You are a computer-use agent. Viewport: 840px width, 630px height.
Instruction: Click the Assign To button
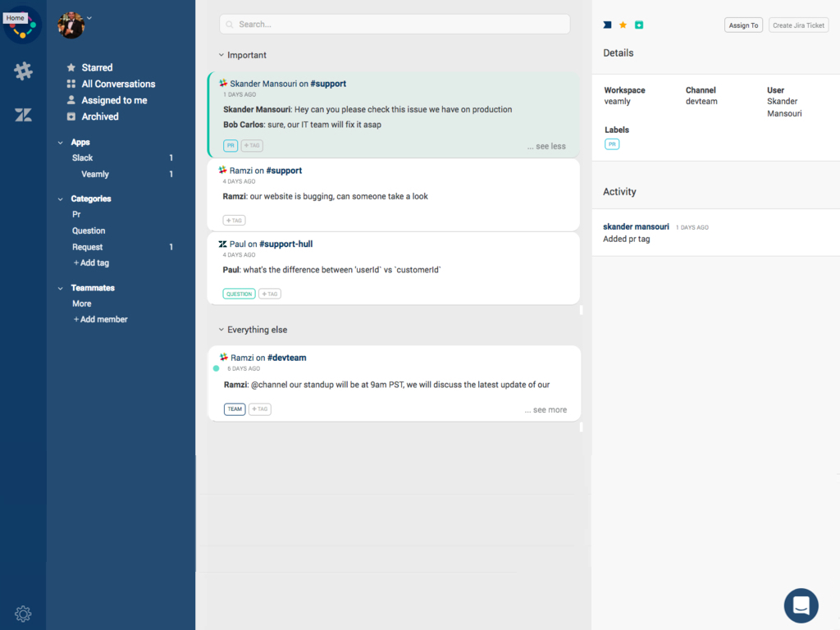click(x=743, y=25)
